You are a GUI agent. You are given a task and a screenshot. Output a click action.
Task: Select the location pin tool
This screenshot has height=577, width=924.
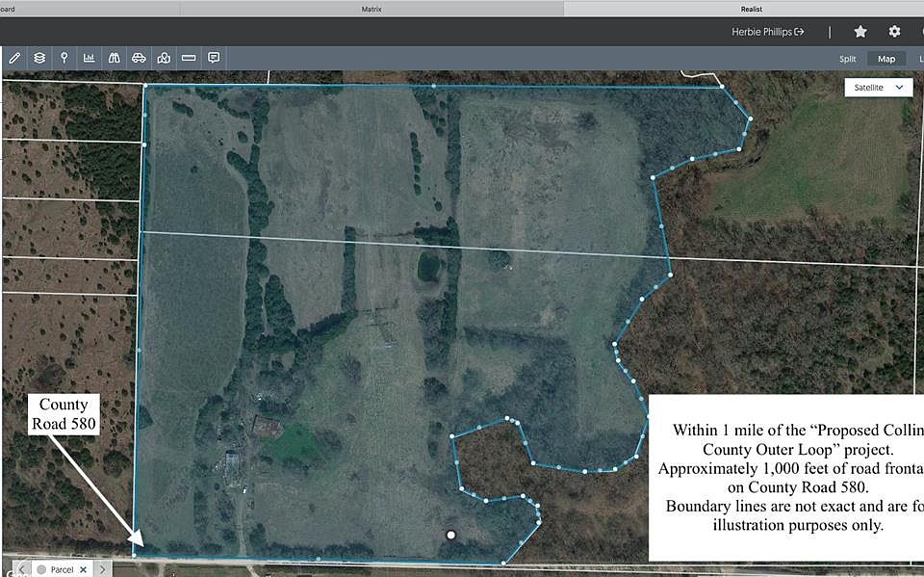pos(64,58)
